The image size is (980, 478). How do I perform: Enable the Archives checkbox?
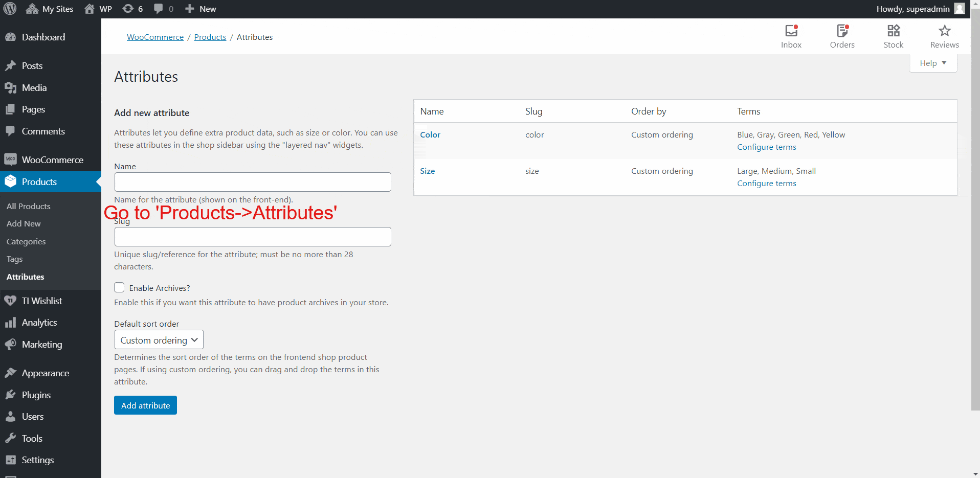(119, 287)
